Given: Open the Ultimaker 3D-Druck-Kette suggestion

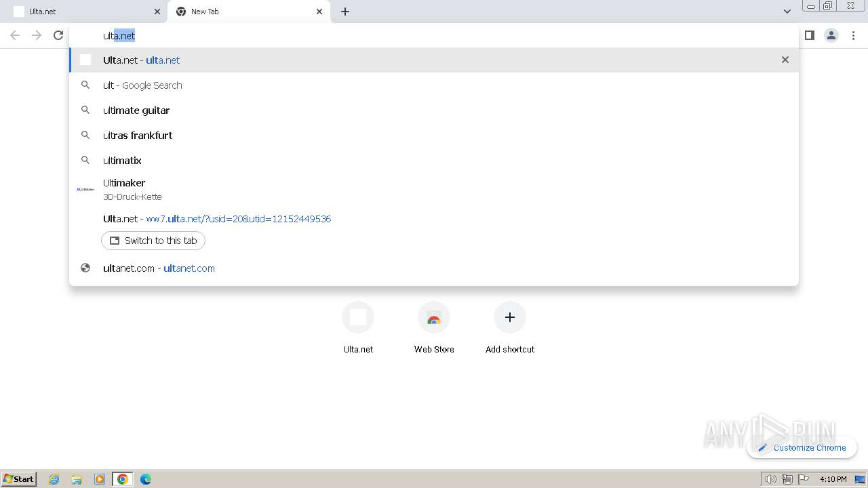Looking at the screenshot, I should coord(434,189).
